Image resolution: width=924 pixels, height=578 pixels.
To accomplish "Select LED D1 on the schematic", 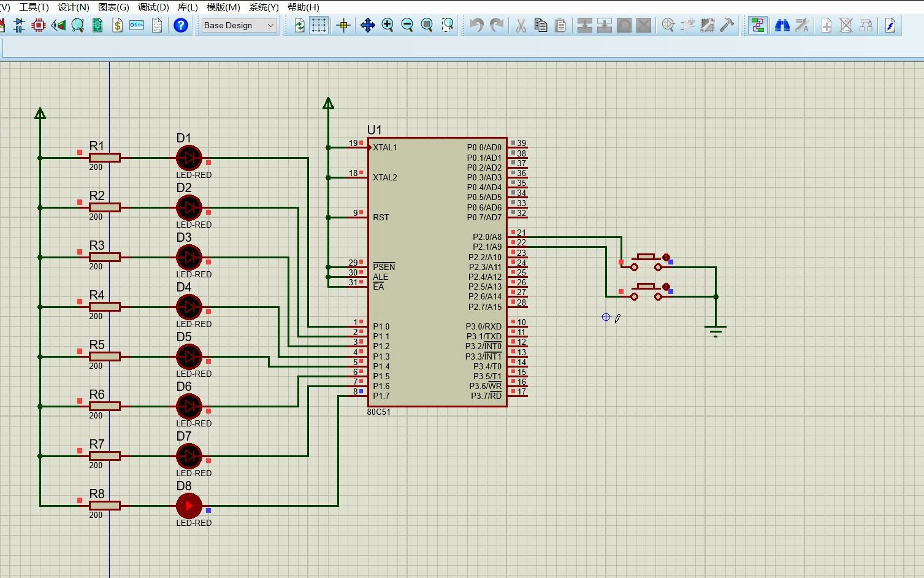I will pos(189,158).
